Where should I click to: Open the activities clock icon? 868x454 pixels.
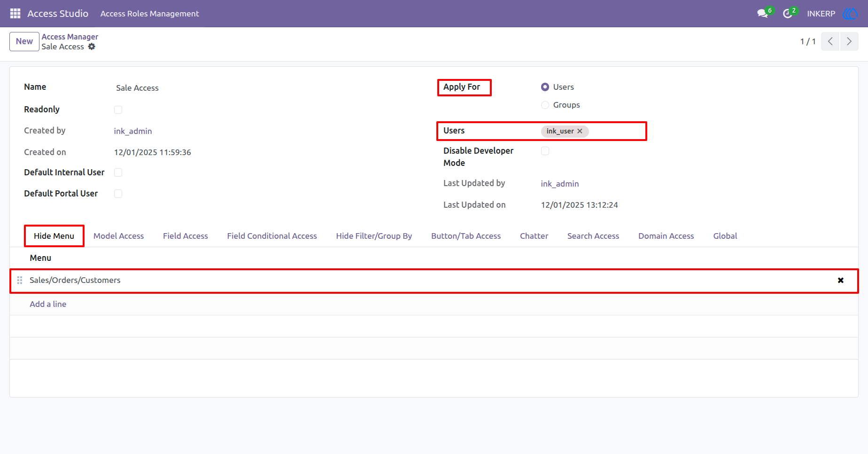pyautogui.click(x=787, y=14)
